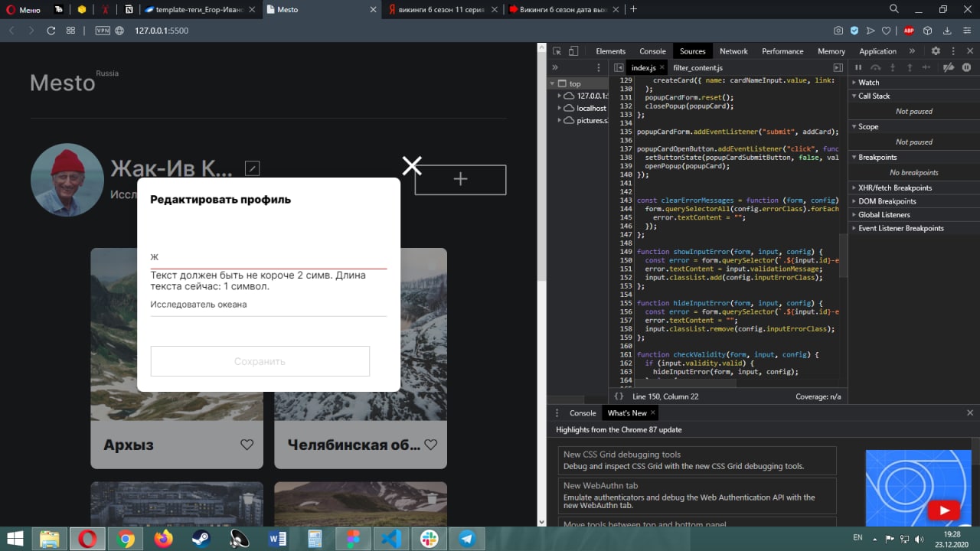Open New WebAuthn tab item
Screen dimensions: 980x551
pyautogui.click(x=697, y=496)
